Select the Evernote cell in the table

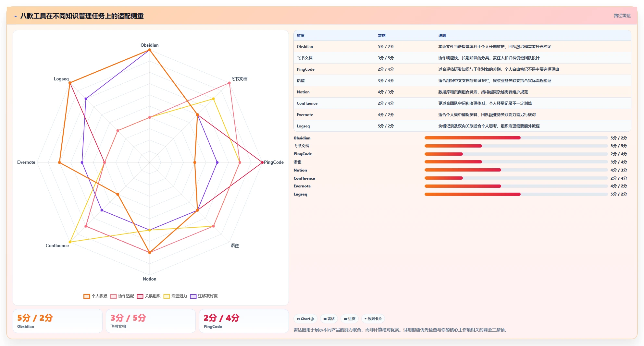(x=305, y=115)
